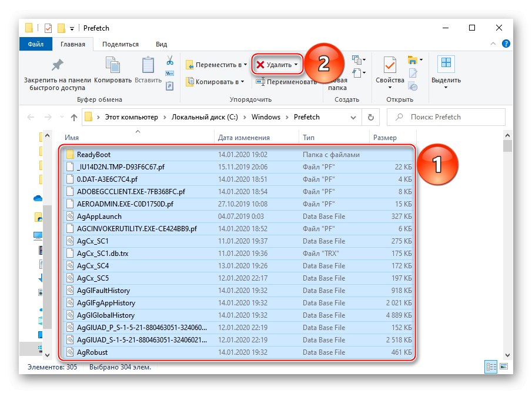Switch to large icons view in status bar
Viewport: 532px width, 393px height.
point(503,367)
